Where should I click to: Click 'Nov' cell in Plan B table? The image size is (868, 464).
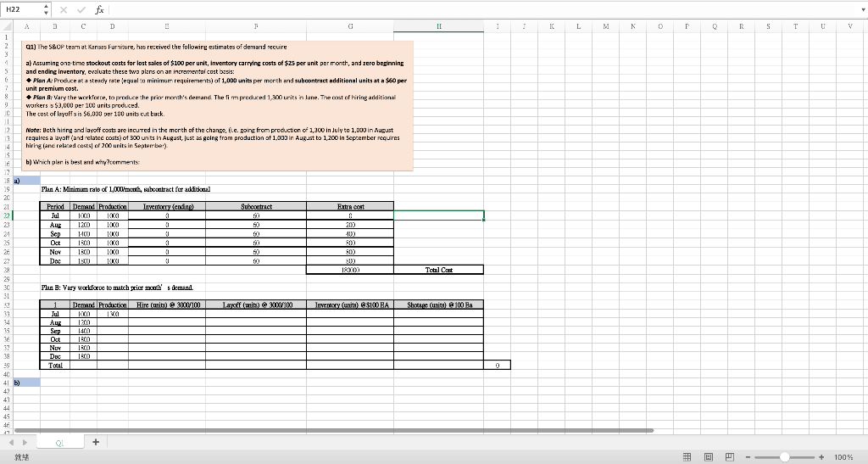[x=55, y=348]
